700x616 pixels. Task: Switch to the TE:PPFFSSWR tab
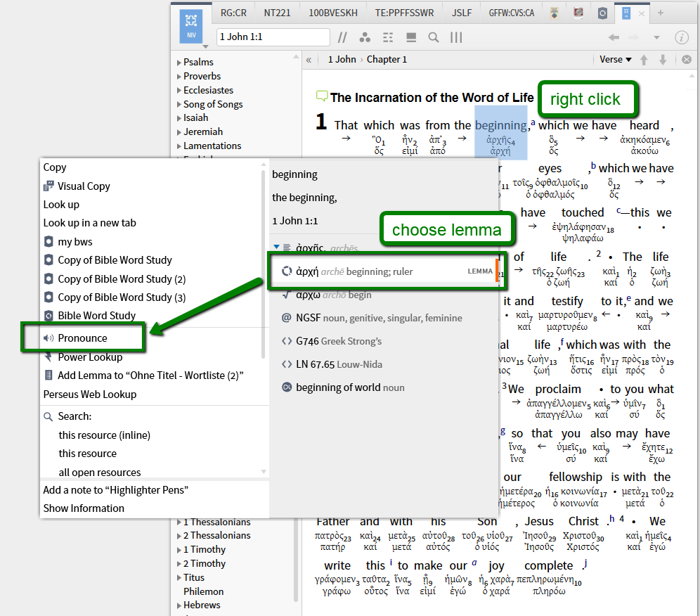click(x=404, y=13)
